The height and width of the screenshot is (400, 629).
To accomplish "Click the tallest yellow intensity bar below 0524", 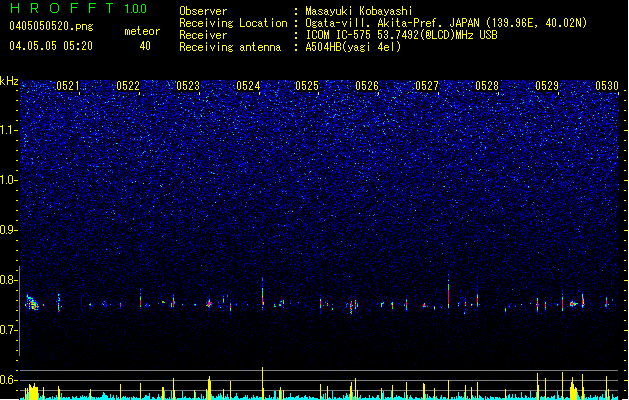I will (x=263, y=383).
